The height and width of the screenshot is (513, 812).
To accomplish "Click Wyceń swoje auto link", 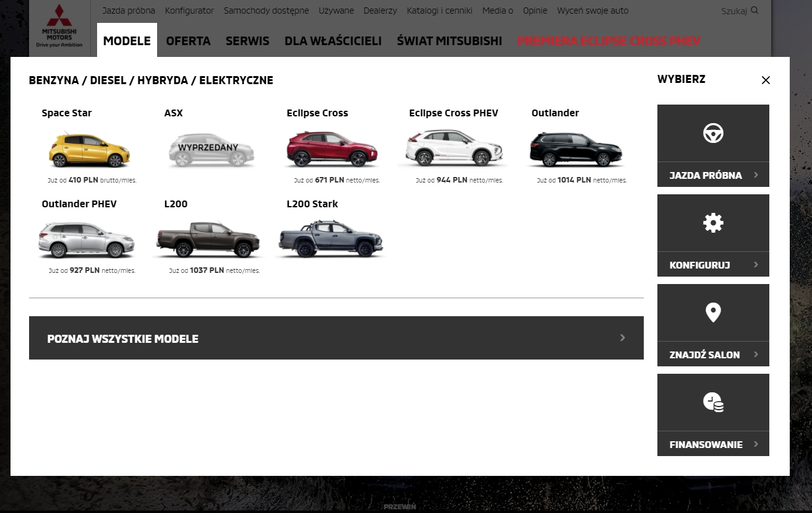I will point(592,11).
